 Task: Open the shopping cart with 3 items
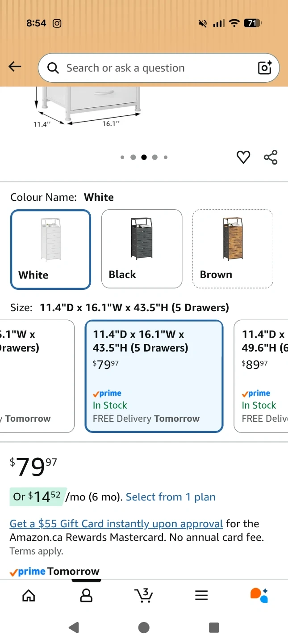(144, 595)
